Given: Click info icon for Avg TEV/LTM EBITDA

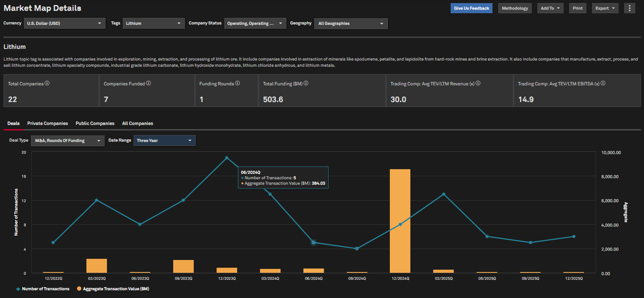Looking at the screenshot, I should tap(603, 83).
